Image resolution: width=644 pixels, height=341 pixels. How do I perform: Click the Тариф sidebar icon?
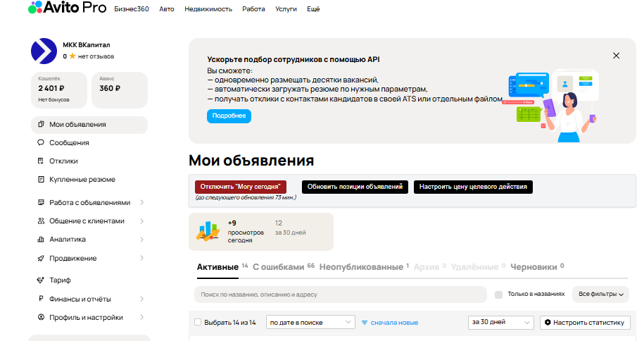[x=41, y=280]
